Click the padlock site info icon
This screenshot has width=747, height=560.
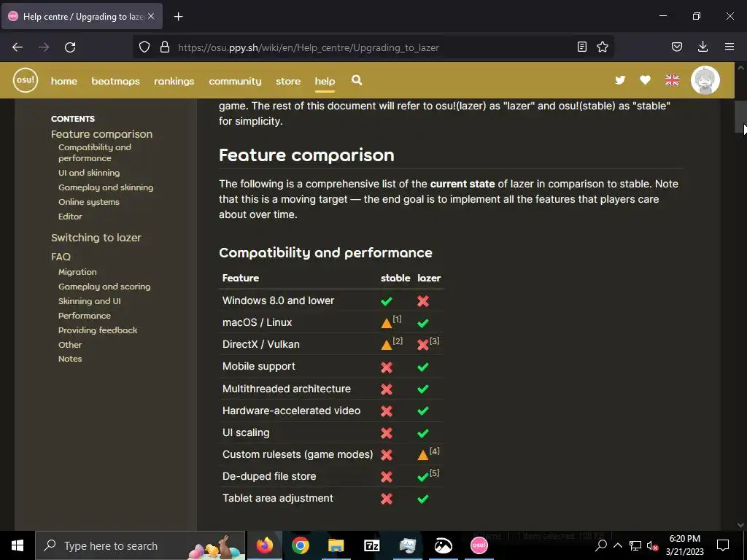point(165,47)
